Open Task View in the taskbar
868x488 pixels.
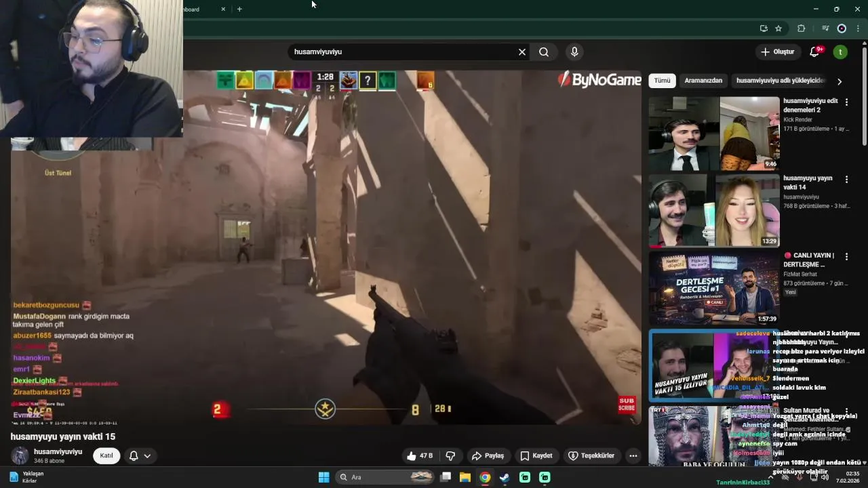[446, 477]
